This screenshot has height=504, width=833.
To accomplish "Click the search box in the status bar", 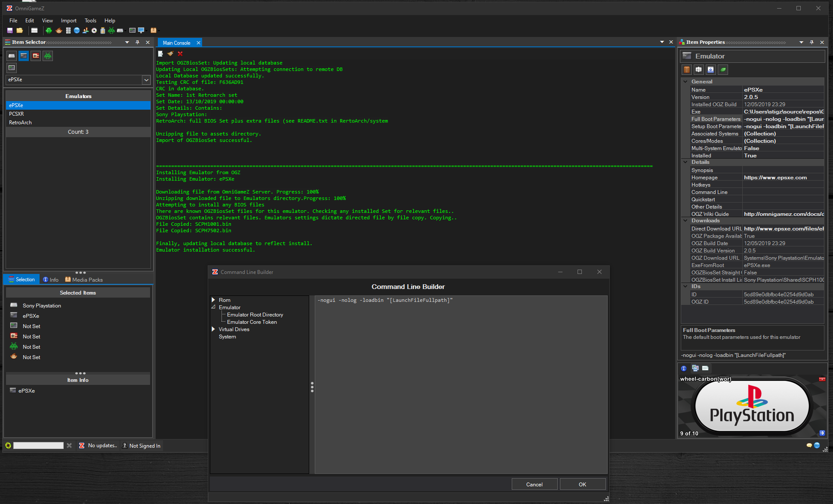I will point(38,446).
